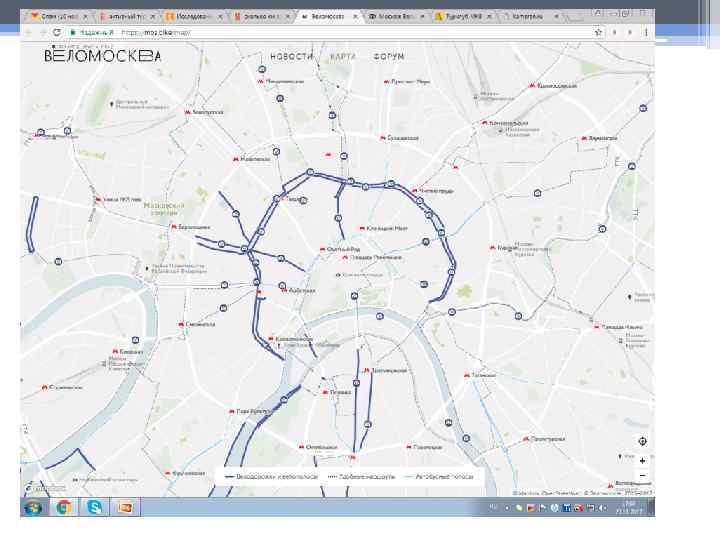720x540 pixels.
Task: Select the Белорусская metro marker
Action: click(187, 112)
